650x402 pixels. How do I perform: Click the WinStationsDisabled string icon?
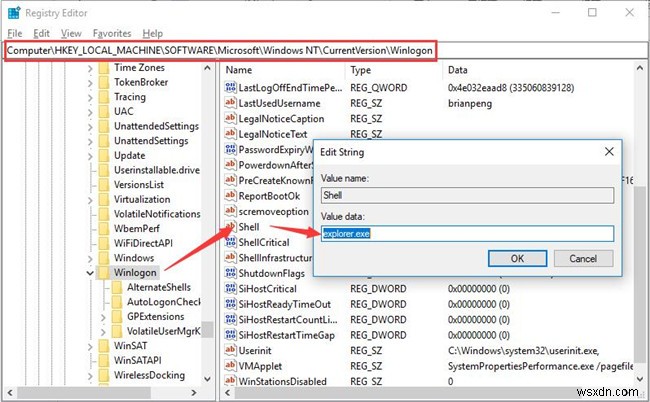230,381
